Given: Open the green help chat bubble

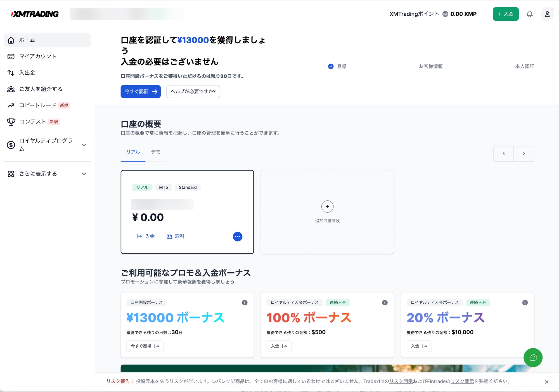Looking at the screenshot, I should click(533, 358).
